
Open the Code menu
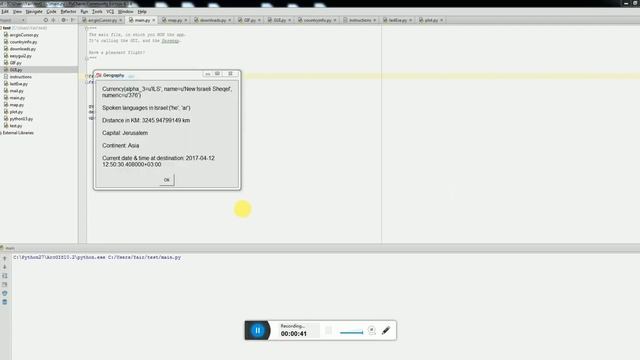[51, 12]
